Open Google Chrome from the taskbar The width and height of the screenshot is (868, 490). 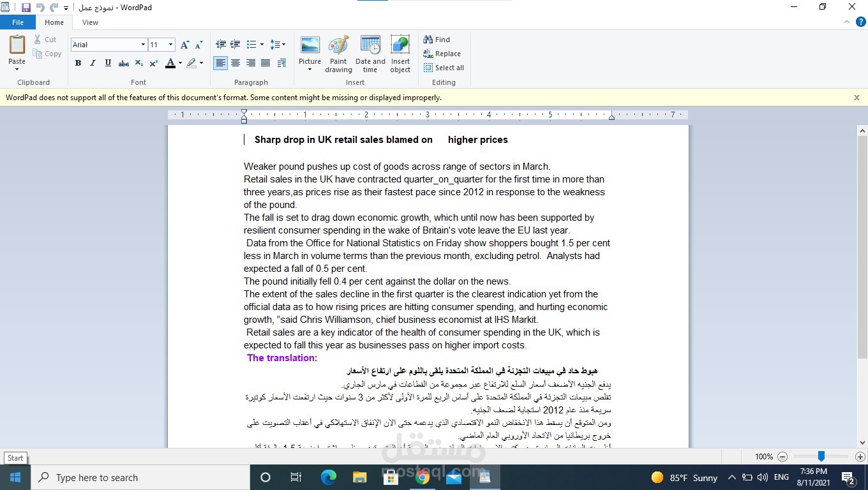[422, 477]
